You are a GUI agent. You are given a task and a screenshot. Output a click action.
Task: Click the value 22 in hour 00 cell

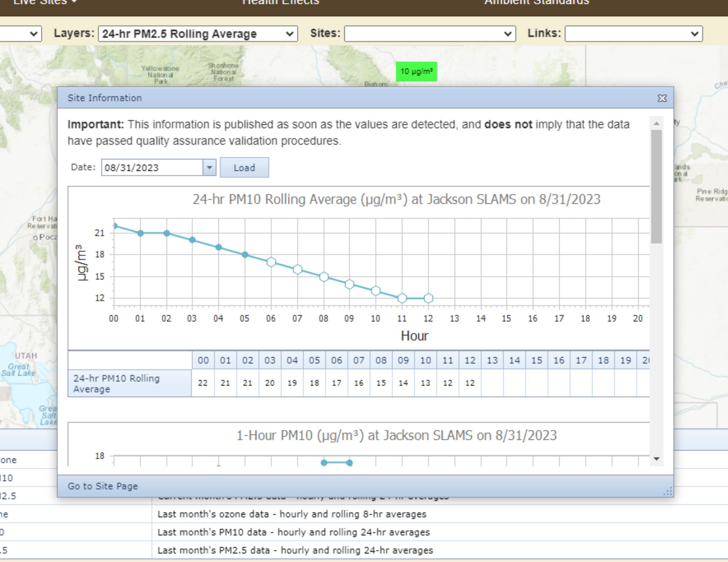(x=203, y=383)
